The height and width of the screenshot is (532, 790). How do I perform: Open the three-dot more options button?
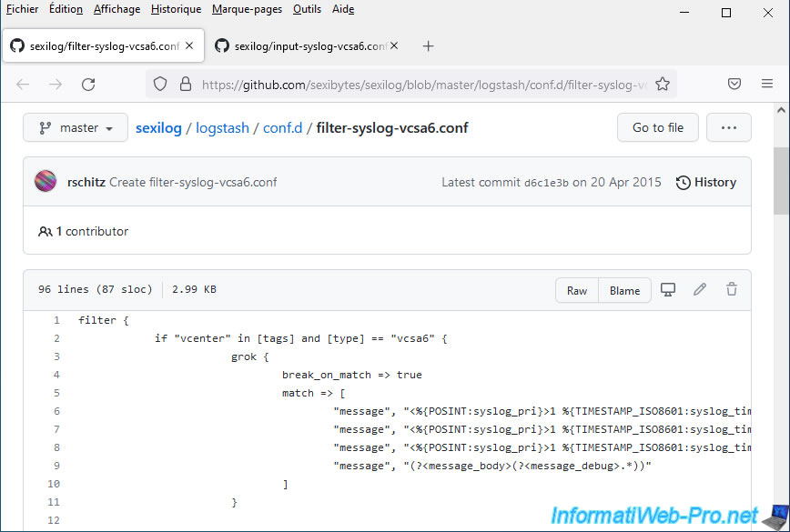728,128
